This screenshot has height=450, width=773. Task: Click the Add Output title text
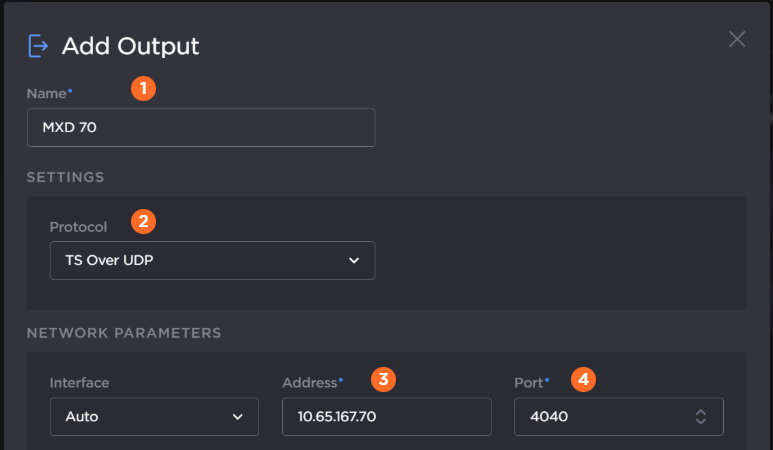click(x=130, y=46)
